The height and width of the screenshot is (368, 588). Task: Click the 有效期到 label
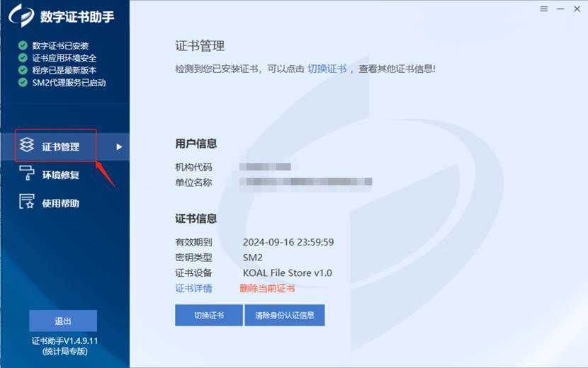tap(193, 242)
